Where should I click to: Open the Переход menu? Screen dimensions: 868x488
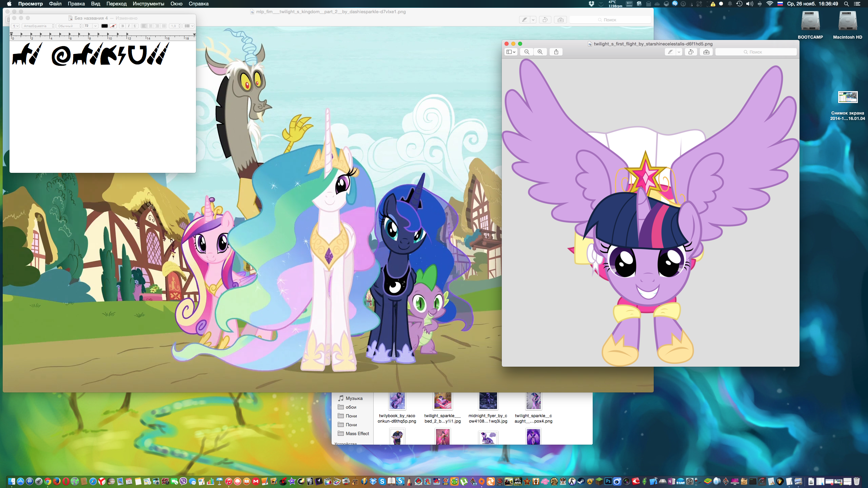(x=116, y=4)
